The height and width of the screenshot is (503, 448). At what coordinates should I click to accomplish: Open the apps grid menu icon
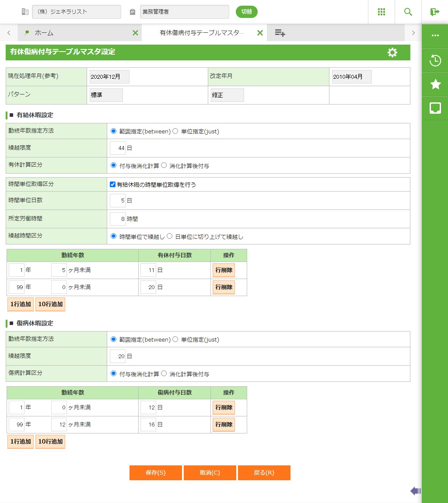coord(381,12)
